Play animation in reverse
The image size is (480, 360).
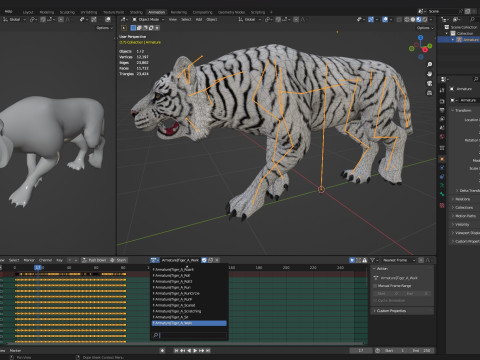click(189, 351)
